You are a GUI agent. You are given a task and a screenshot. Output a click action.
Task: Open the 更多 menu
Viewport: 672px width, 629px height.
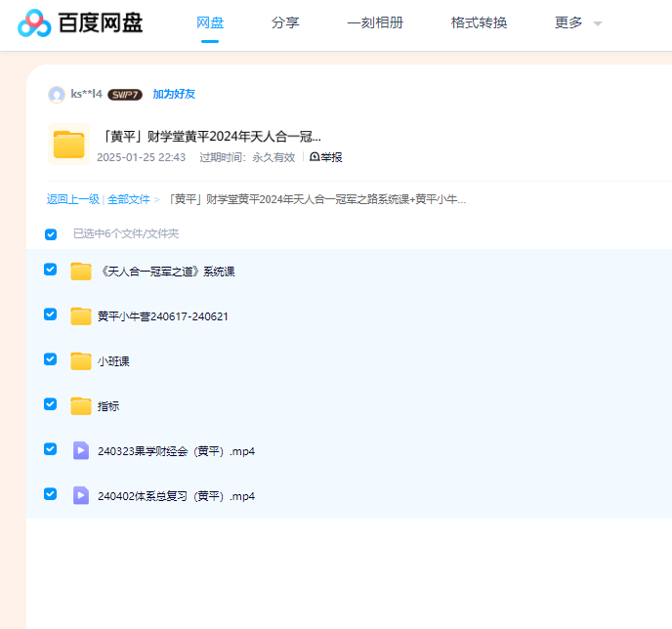click(568, 22)
